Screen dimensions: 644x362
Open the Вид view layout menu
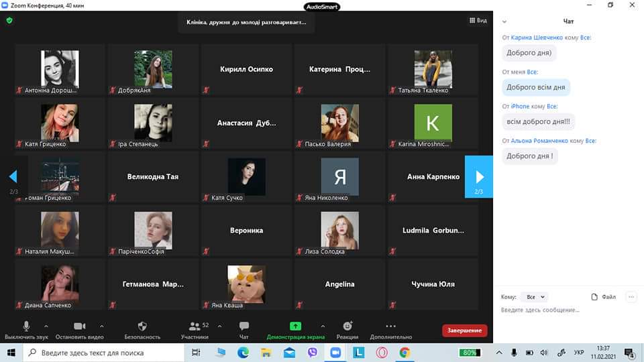[x=478, y=20]
